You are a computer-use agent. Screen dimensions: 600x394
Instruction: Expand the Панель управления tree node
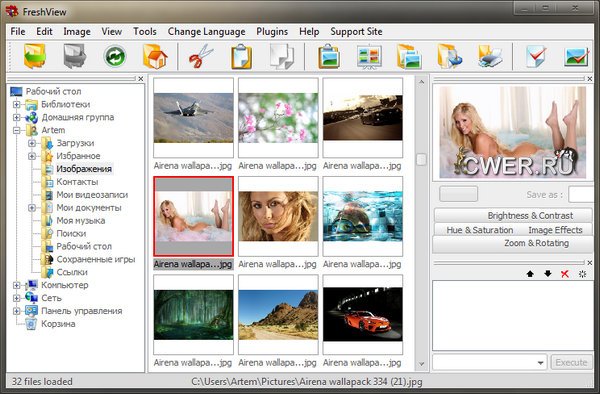(16, 311)
